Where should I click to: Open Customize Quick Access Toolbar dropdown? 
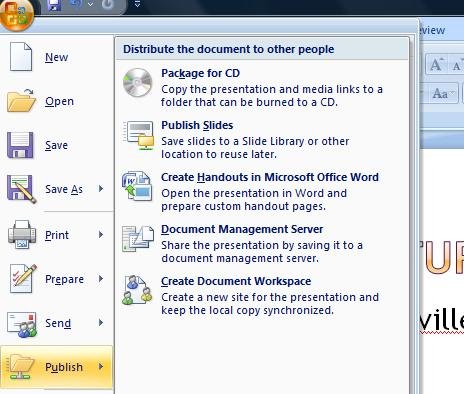[x=137, y=4]
